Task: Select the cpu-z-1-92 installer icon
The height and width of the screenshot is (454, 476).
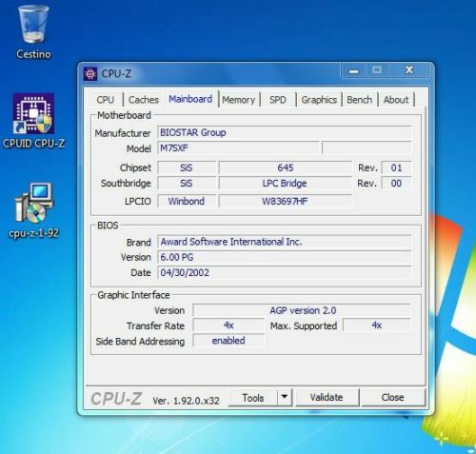Action: [34, 210]
